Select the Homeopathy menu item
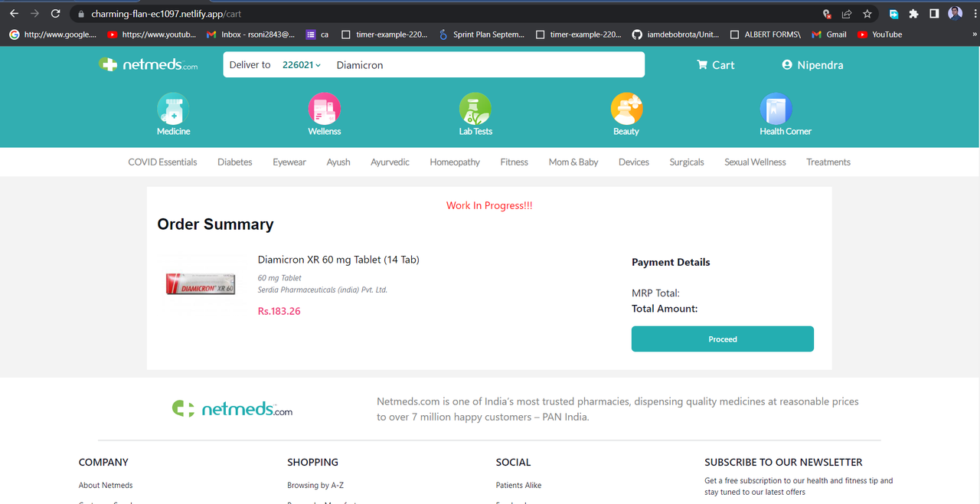This screenshot has height=504, width=980. click(x=455, y=162)
